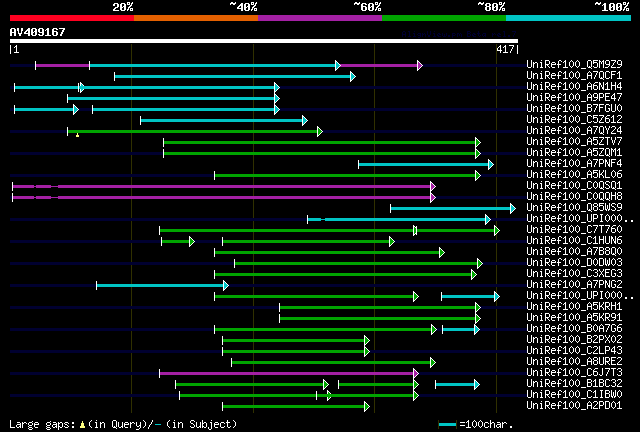Select hit label UniRef100_B2PX02
This screenshot has height=432, width=640.
tap(574, 339)
